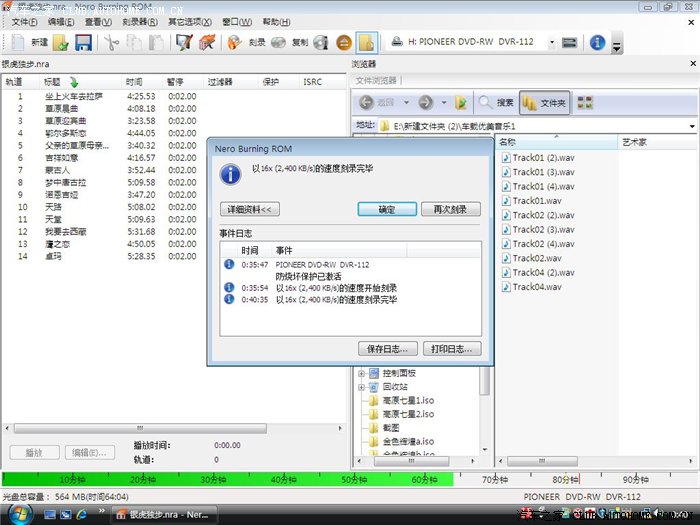Image resolution: width=700 pixels, height=525 pixels.
Task: Toggle the file browser panel toolbar icon
Action: click(x=367, y=43)
